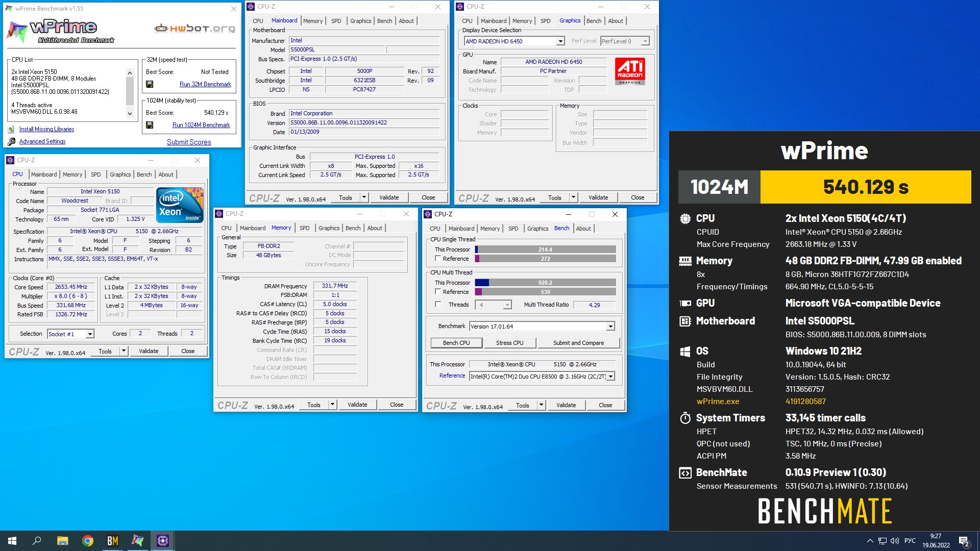
Task: Open Windows search from the taskbar
Action: [37, 541]
